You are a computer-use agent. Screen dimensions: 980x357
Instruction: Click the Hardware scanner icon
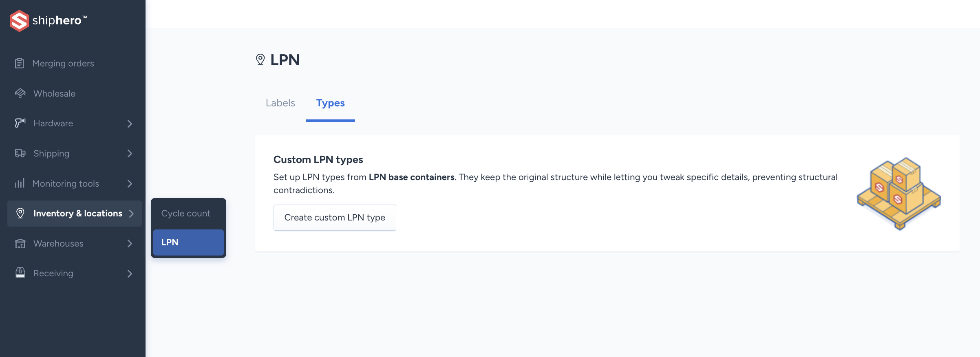click(20, 123)
